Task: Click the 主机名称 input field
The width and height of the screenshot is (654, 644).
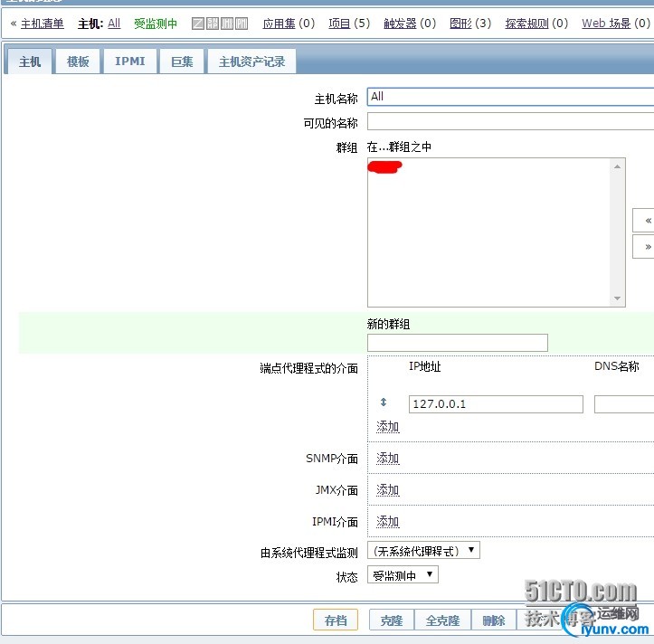Action: pyautogui.click(x=510, y=97)
